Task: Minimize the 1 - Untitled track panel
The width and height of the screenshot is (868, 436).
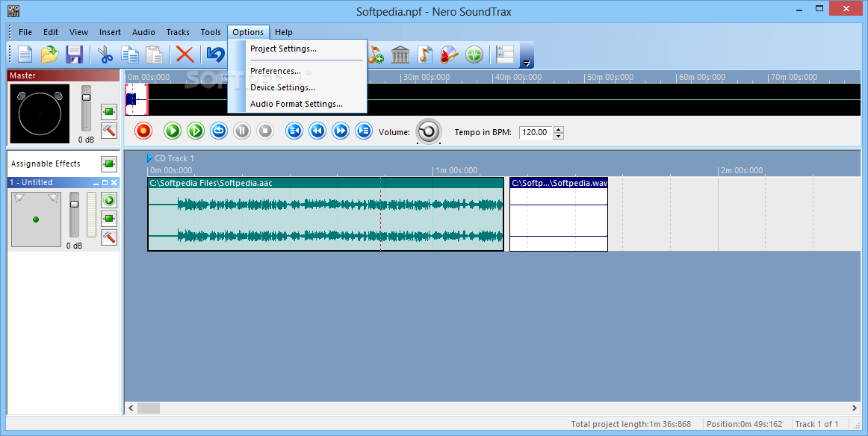Action: tap(96, 183)
